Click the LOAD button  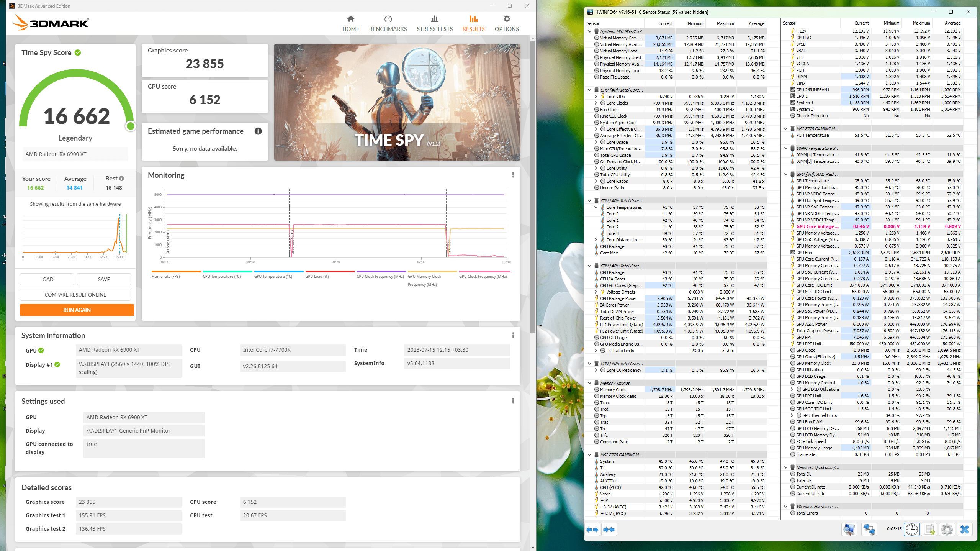click(47, 279)
